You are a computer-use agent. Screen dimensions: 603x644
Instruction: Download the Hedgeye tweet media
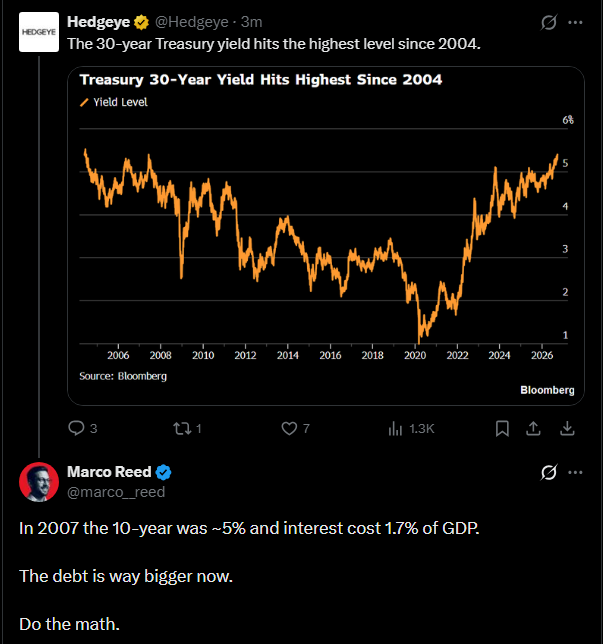click(567, 428)
